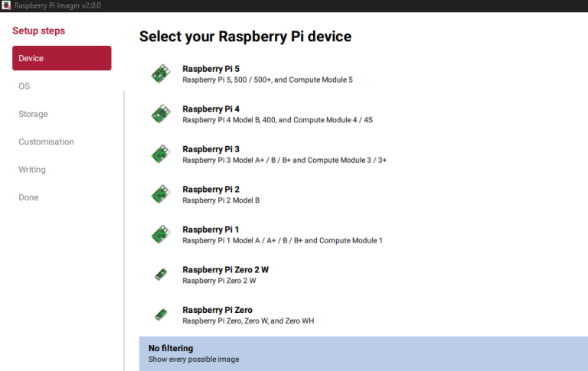The width and height of the screenshot is (588, 371).
Task: Choose the Raspberry Pi 4 device title
Action: click(211, 109)
